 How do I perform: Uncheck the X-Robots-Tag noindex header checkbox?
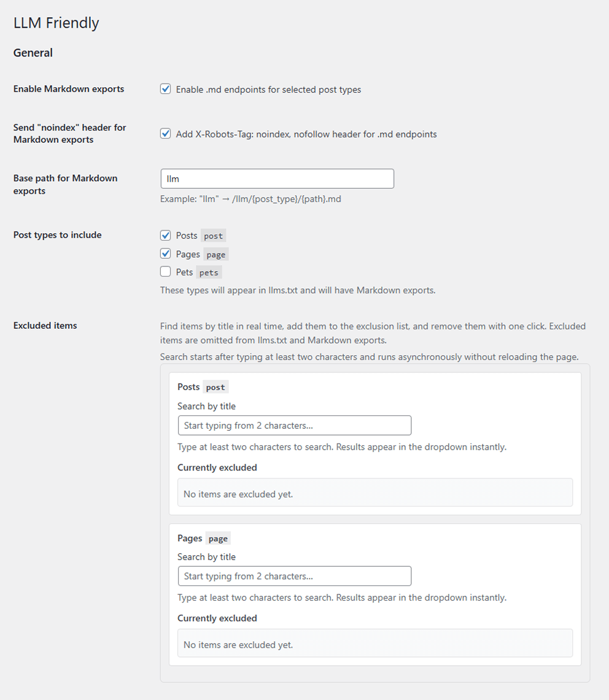pyautogui.click(x=165, y=134)
